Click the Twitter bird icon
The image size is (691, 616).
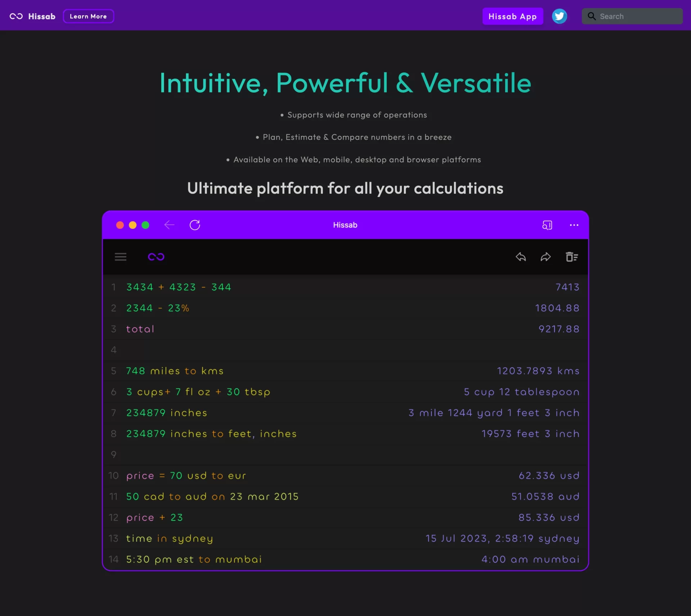(x=559, y=16)
